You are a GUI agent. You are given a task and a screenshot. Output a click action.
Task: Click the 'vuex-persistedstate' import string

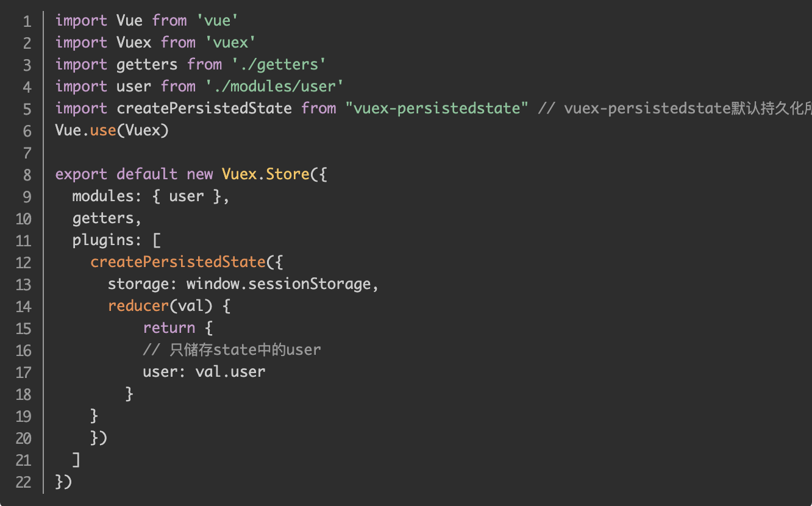436,109
